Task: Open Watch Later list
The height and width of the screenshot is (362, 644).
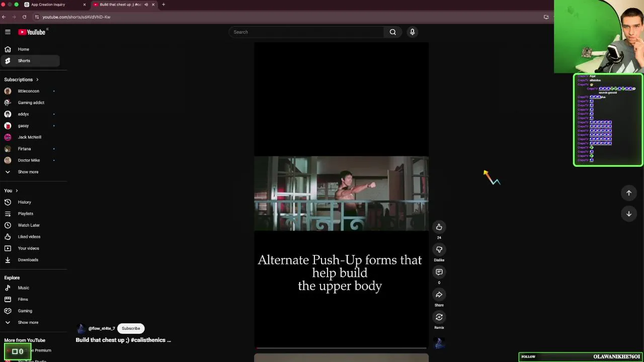Action: [30, 225]
